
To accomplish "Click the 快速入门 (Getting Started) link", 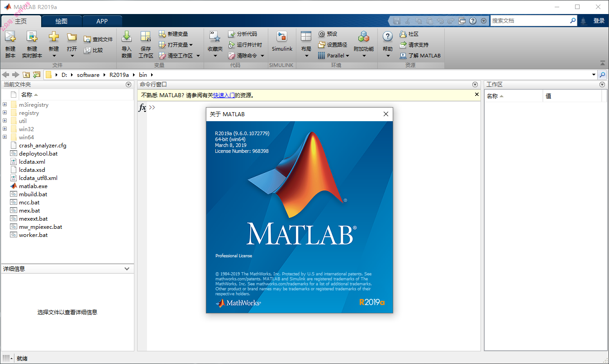I will point(224,95).
